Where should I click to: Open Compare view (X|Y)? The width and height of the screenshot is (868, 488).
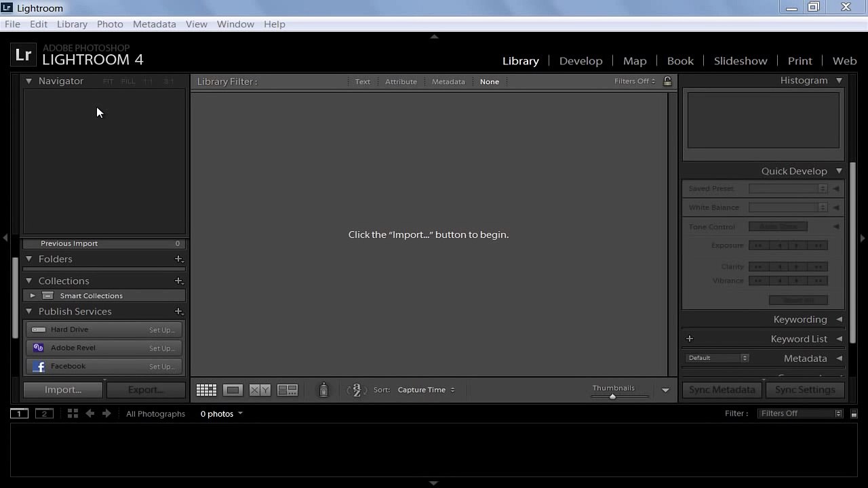tap(260, 390)
